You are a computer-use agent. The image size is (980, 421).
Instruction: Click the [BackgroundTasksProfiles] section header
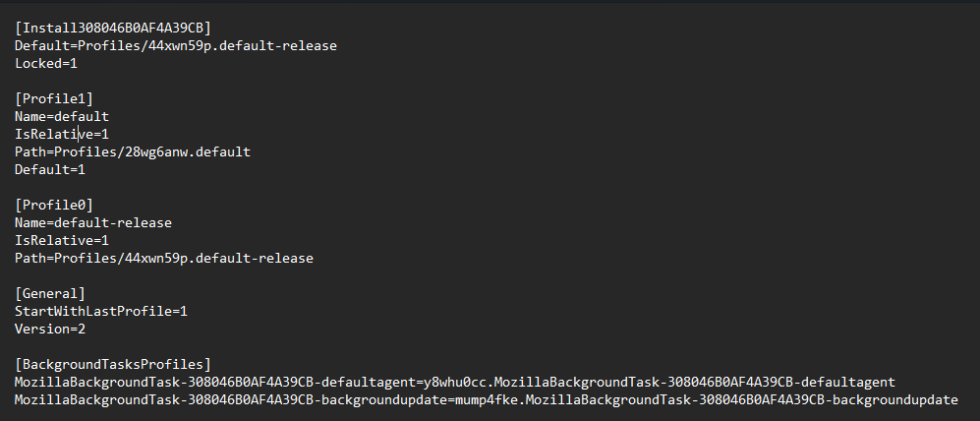(112, 364)
